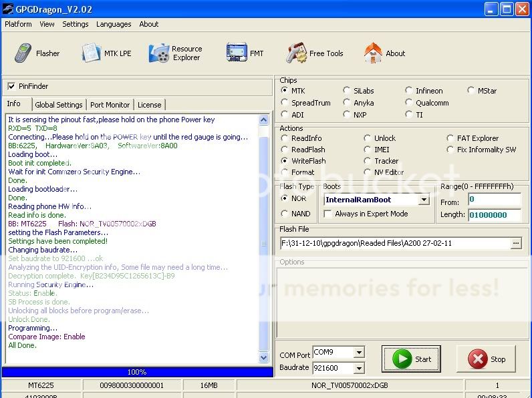Click the 16MB status bar cell

pyautogui.click(x=209, y=385)
